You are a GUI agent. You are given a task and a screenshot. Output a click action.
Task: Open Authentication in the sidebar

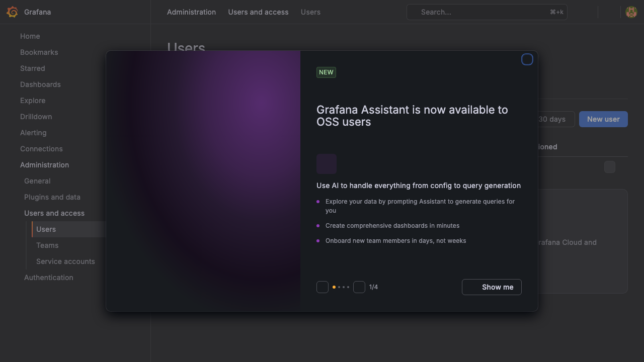click(x=49, y=278)
